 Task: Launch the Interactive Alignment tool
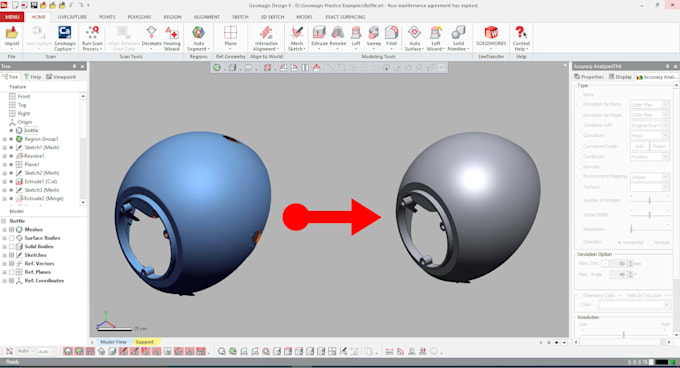[x=266, y=38]
